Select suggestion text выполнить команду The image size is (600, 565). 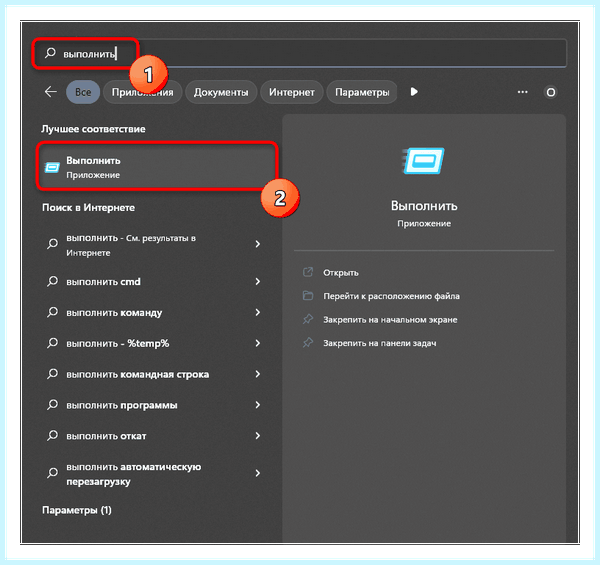click(x=114, y=313)
